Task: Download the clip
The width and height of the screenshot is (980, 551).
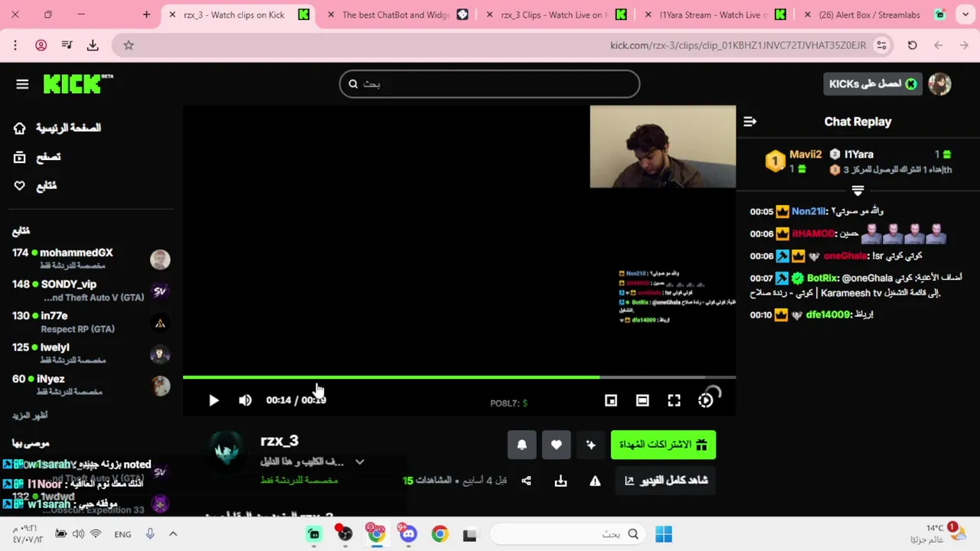Action: pyautogui.click(x=560, y=481)
